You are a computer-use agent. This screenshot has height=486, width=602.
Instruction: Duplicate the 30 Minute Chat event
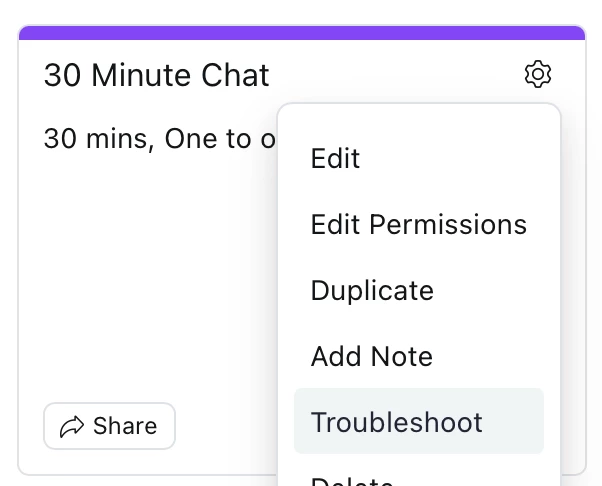point(419,290)
